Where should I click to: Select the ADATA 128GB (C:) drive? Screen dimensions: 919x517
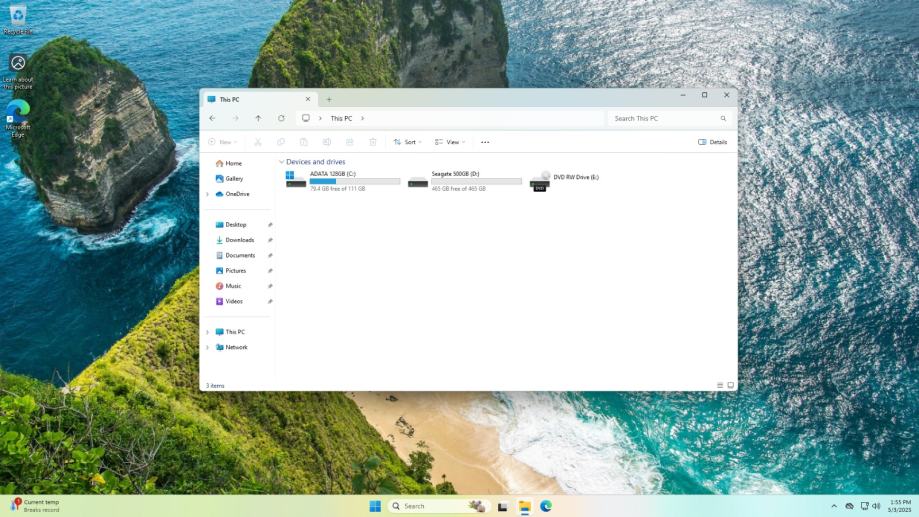pos(343,181)
